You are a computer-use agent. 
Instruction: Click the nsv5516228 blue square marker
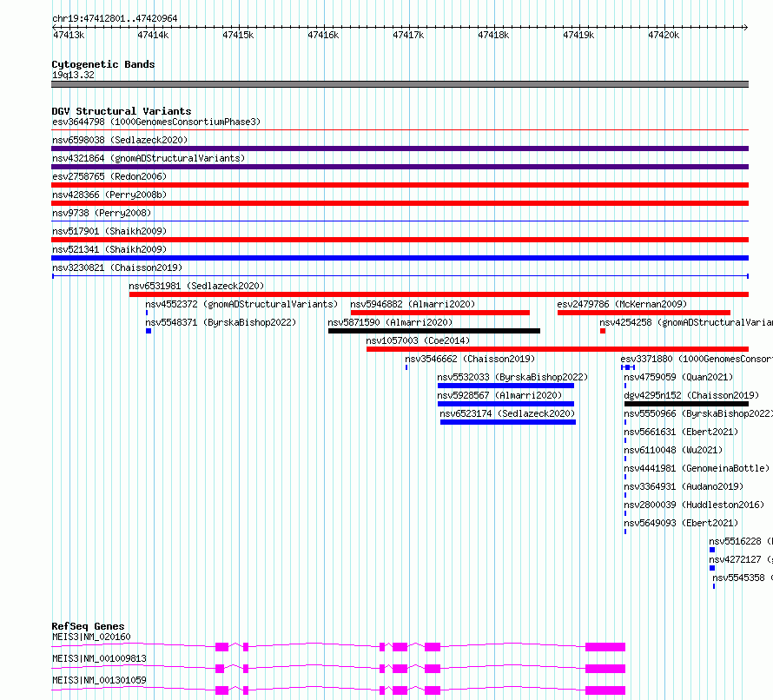click(712, 550)
